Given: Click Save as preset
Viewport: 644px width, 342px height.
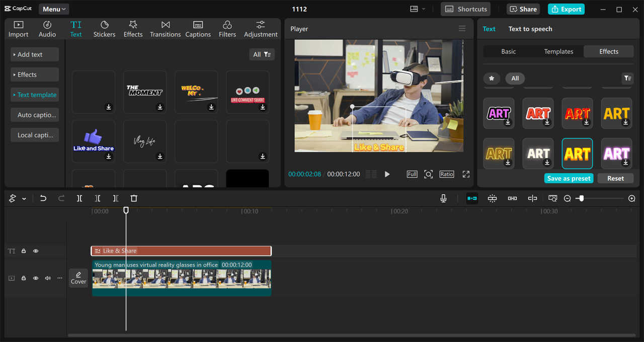Looking at the screenshot, I should click(x=569, y=178).
